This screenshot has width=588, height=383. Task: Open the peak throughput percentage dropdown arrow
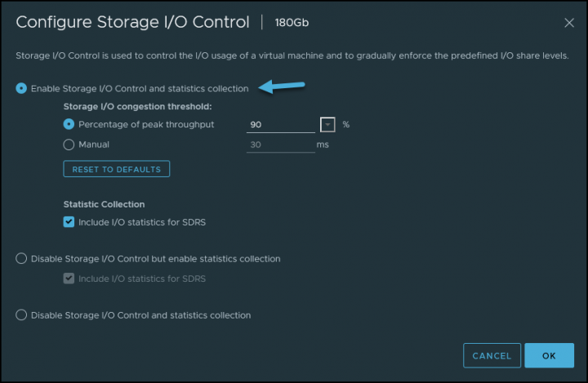click(x=327, y=125)
